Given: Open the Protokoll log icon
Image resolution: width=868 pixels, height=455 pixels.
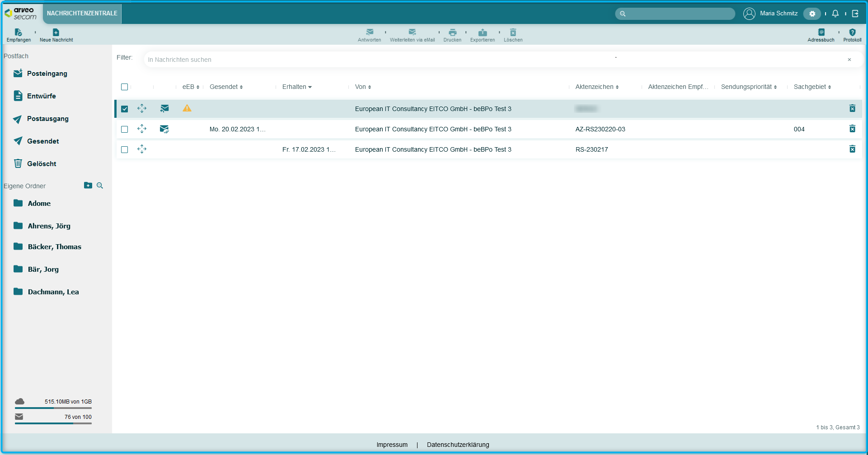Looking at the screenshot, I should point(852,32).
